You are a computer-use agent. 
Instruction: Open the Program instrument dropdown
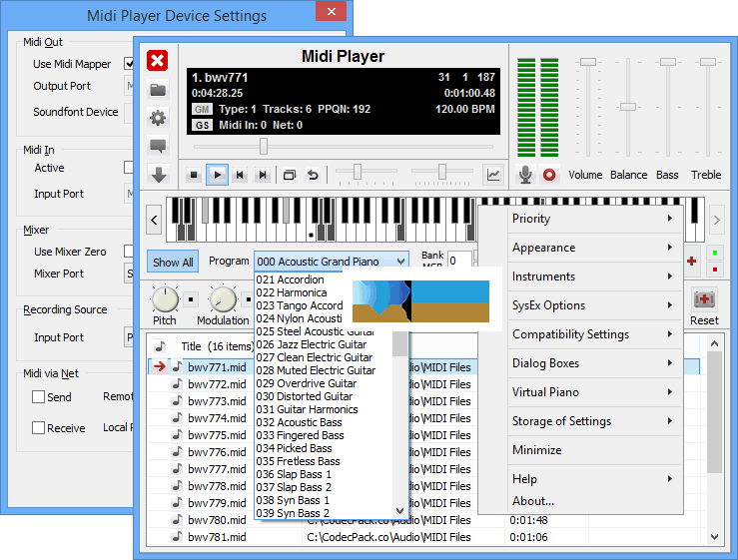pyautogui.click(x=331, y=262)
